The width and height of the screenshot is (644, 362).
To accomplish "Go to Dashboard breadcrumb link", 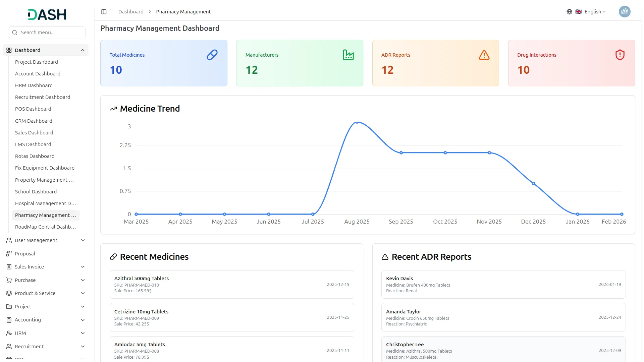I will pyautogui.click(x=131, y=12).
